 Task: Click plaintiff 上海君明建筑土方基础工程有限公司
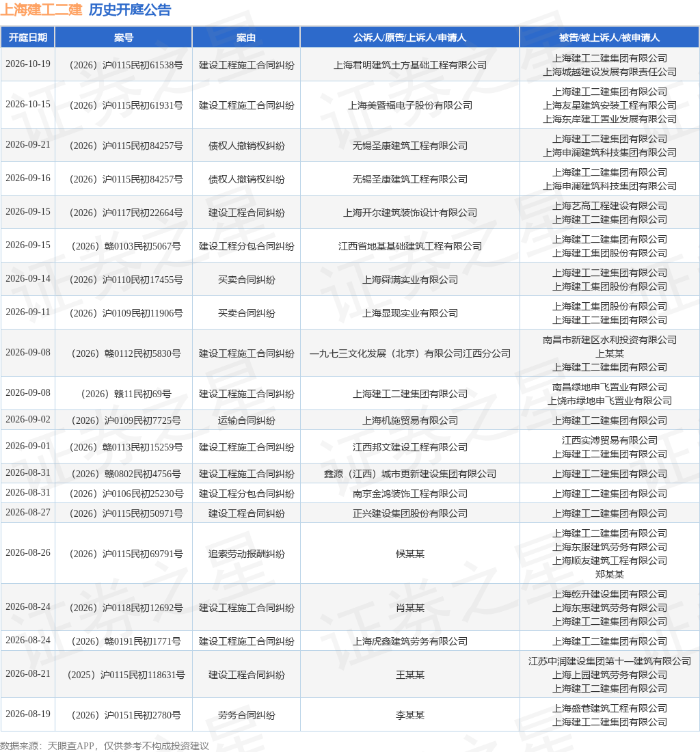click(410, 65)
